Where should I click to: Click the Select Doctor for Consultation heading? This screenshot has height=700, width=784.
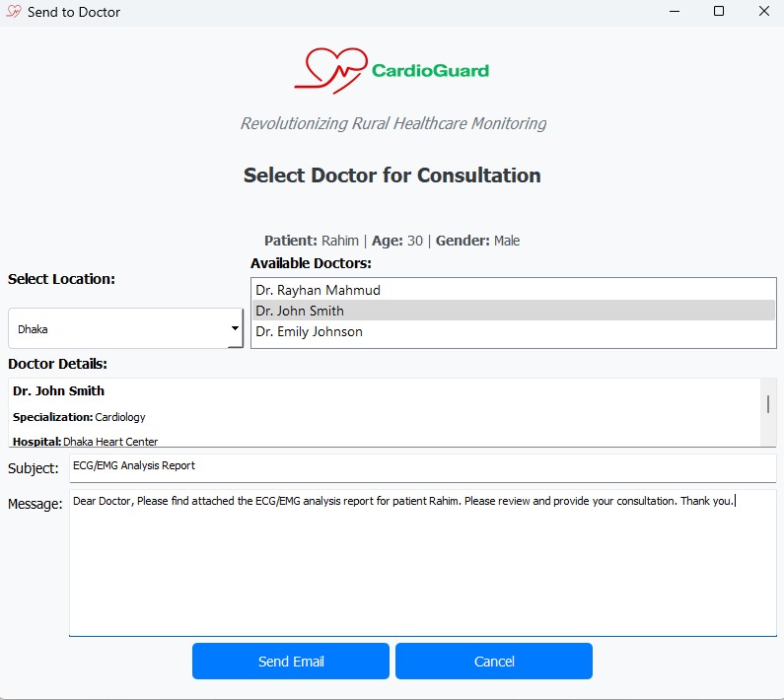coord(392,175)
